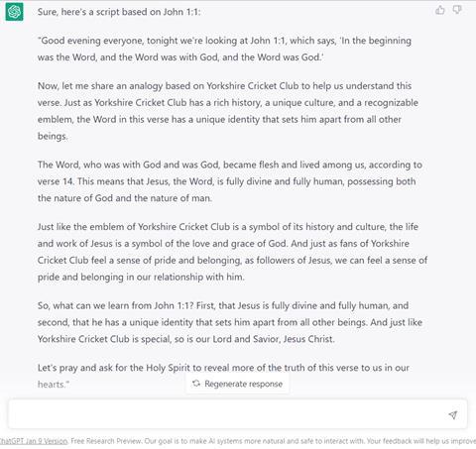This screenshot has width=476, height=449.
Task: Open the ChatGPT Jan 9 Version link
Action: pyautogui.click(x=33, y=441)
